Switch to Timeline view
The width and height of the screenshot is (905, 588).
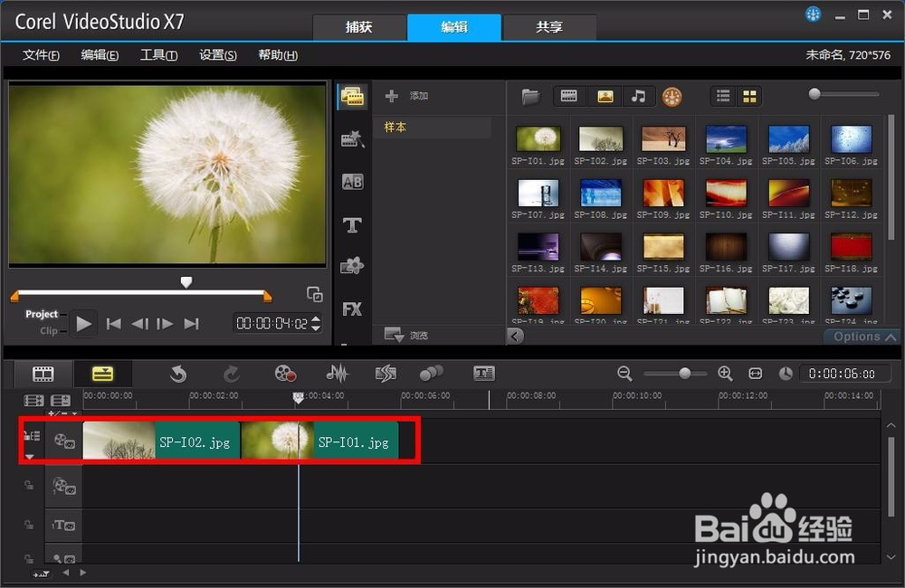[x=103, y=374]
